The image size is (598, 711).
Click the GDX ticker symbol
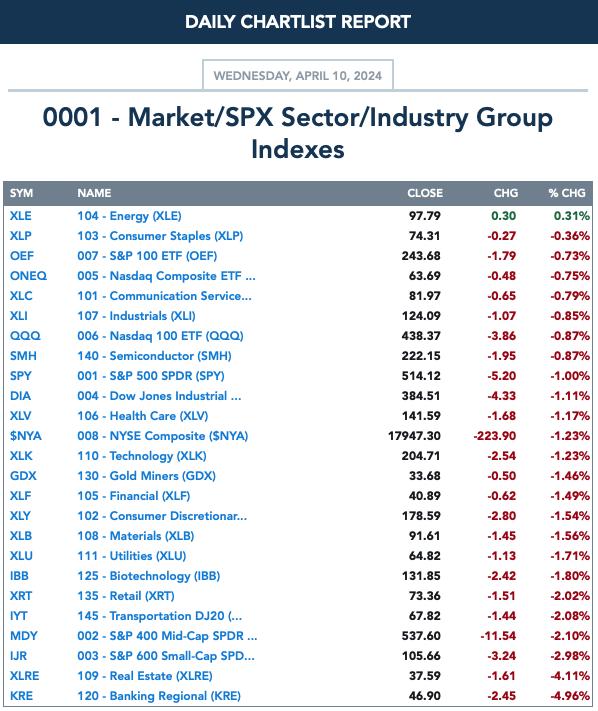[23, 476]
